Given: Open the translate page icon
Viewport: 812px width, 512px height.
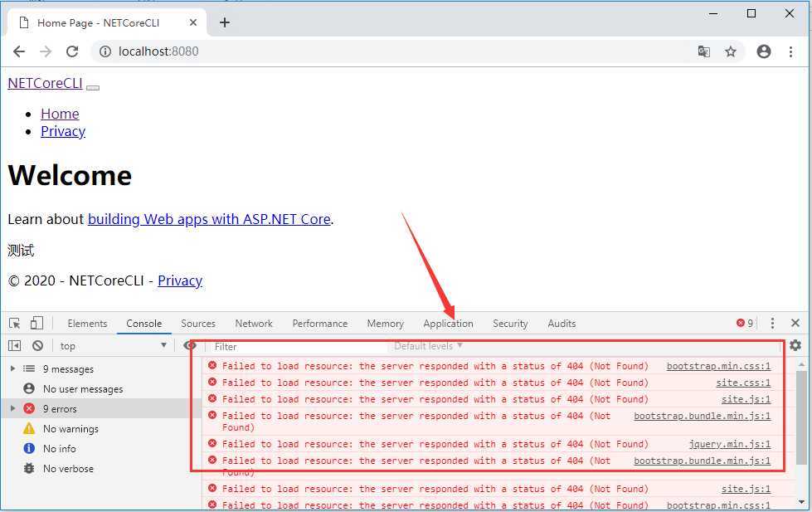Looking at the screenshot, I should [704, 51].
